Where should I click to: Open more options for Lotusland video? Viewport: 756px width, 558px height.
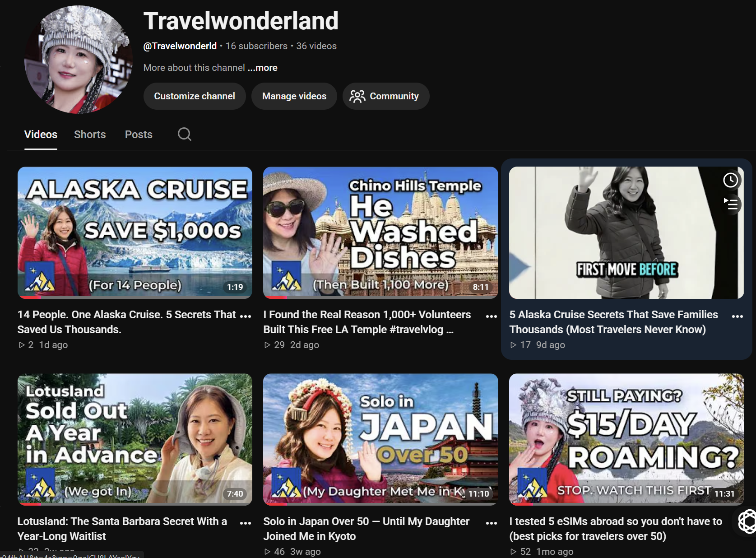[246, 523]
